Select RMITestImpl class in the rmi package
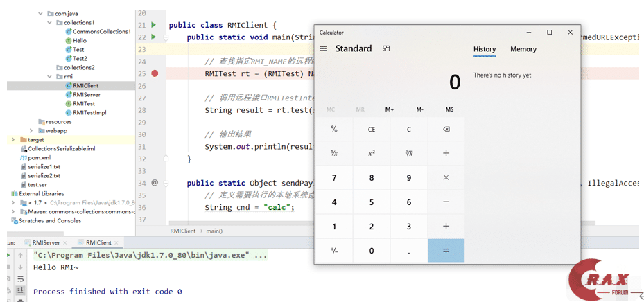644x302 pixels. 87,112
